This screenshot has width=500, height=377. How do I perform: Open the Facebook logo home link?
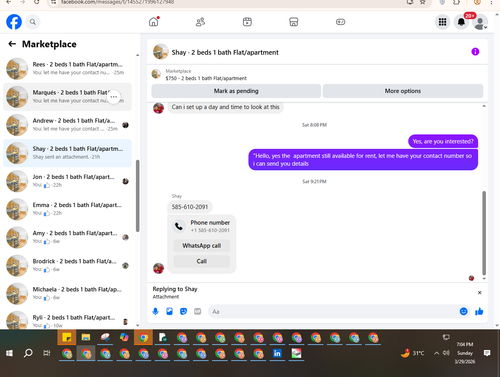pos(14,22)
